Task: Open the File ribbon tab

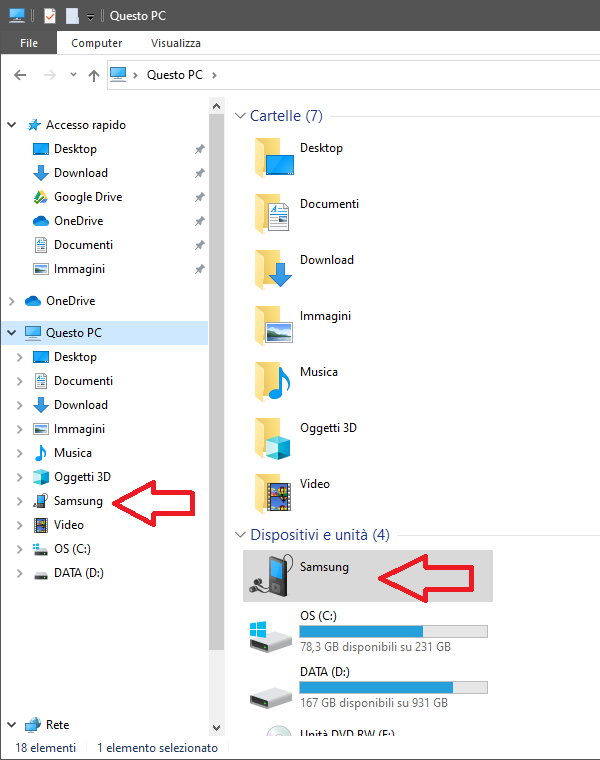Action: pyautogui.click(x=29, y=43)
